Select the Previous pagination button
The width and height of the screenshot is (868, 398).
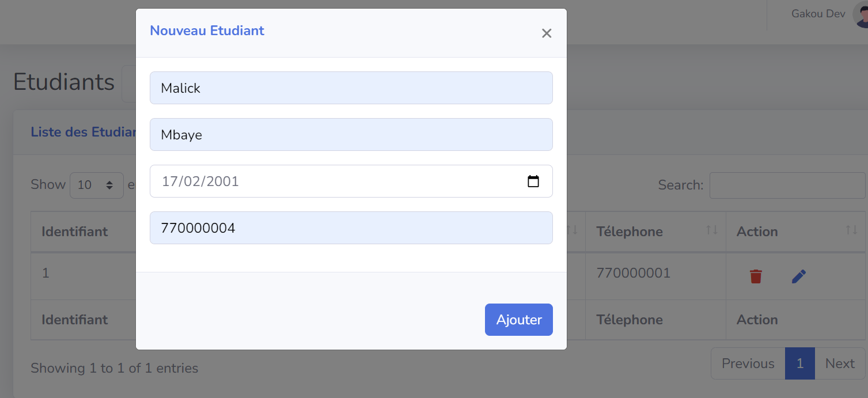[x=747, y=363]
